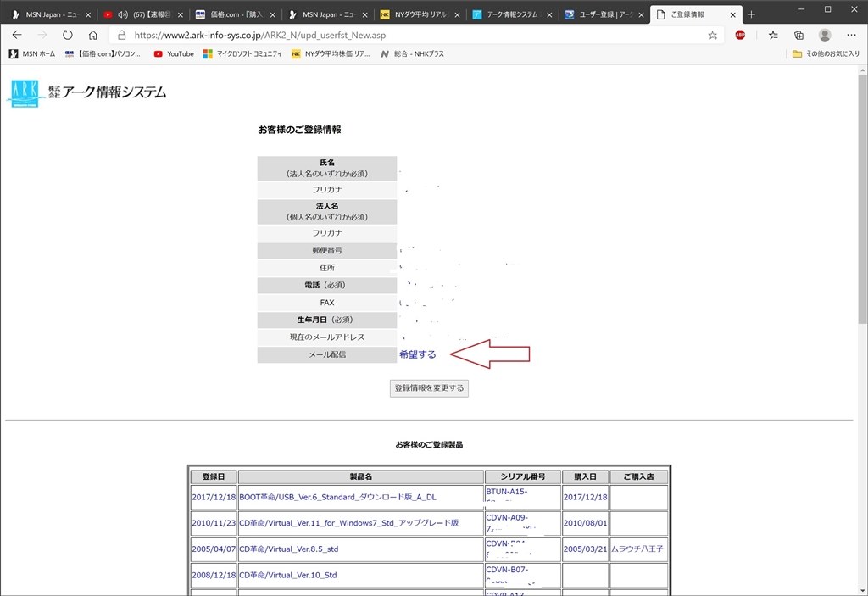Image resolution: width=868 pixels, height=596 pixels.
Task: Open browser settings ellipsis menu
Action: (x=851, y=35)
